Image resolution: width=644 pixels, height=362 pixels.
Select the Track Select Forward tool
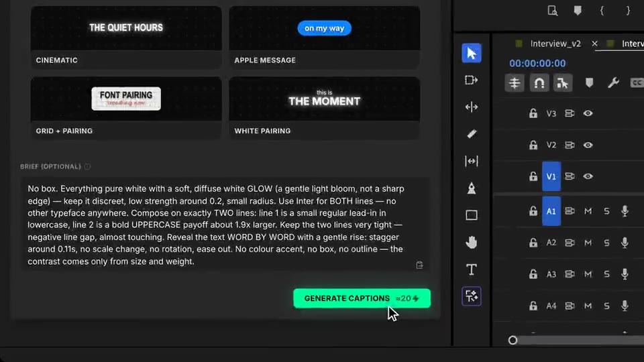coord(471,80)
